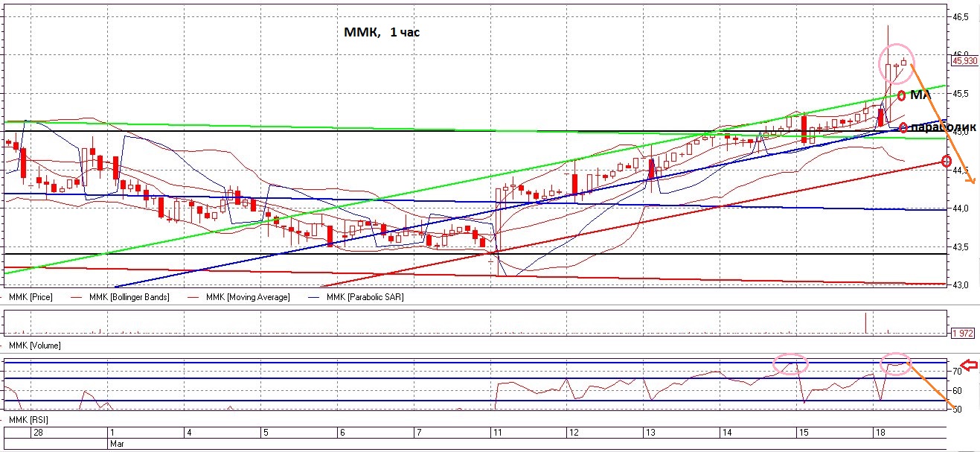Click the date label 13 on time axis

point(650,433)
